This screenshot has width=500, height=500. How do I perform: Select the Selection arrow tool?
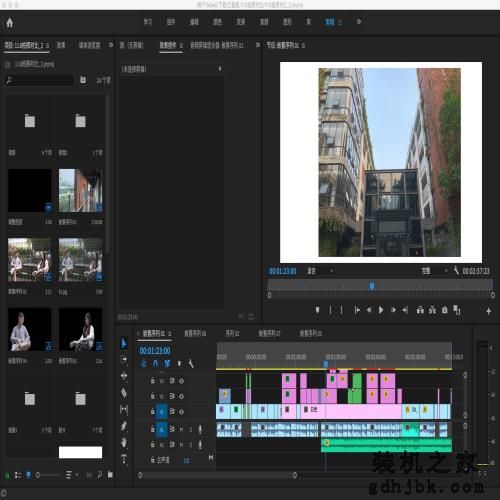tap(124, 343)
